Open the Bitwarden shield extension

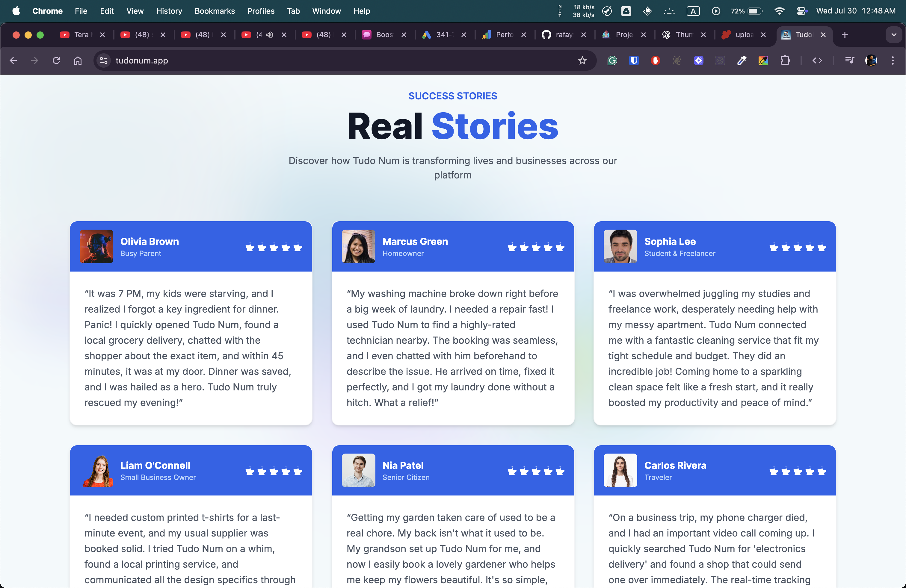634,60
